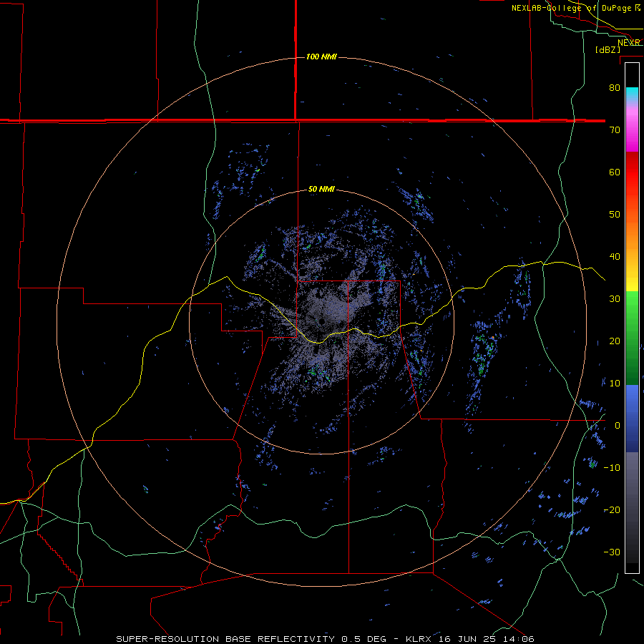Click the 0 value on dBZ scale
The image size is (644, 644).
[617, 426]
